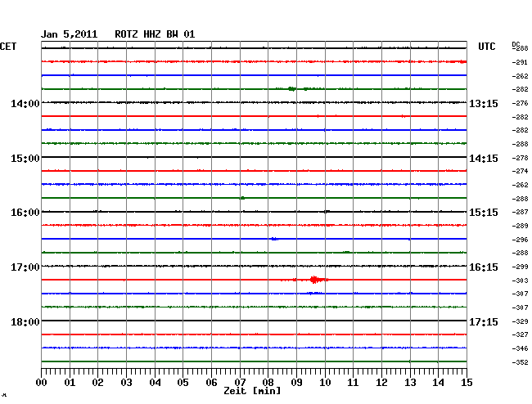532x404 pixels.
Task: Click the 17:00 CET time label
Action: click(25, 267)
